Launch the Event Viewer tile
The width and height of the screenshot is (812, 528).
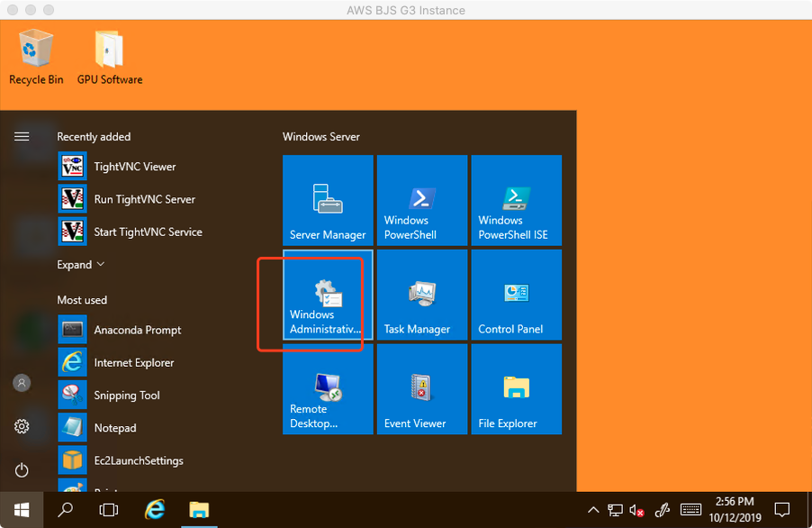click(x=422, y=389)
